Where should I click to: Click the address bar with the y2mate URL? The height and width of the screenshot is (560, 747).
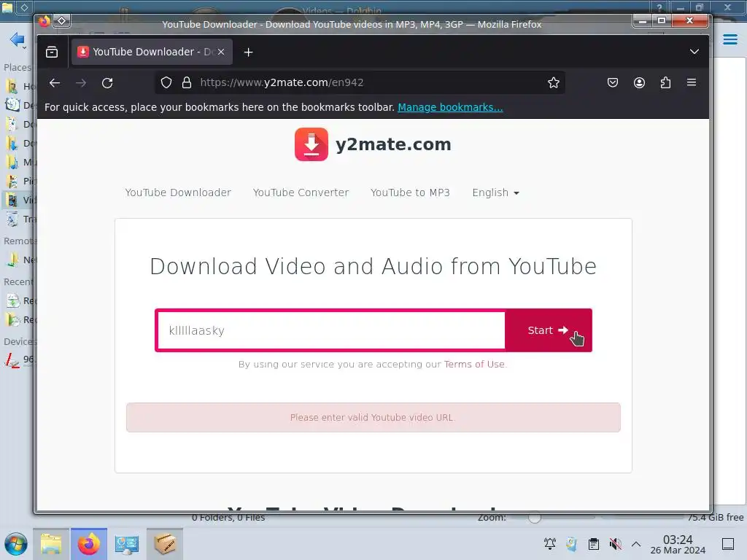pyautogui.click(x=360, y=83)
